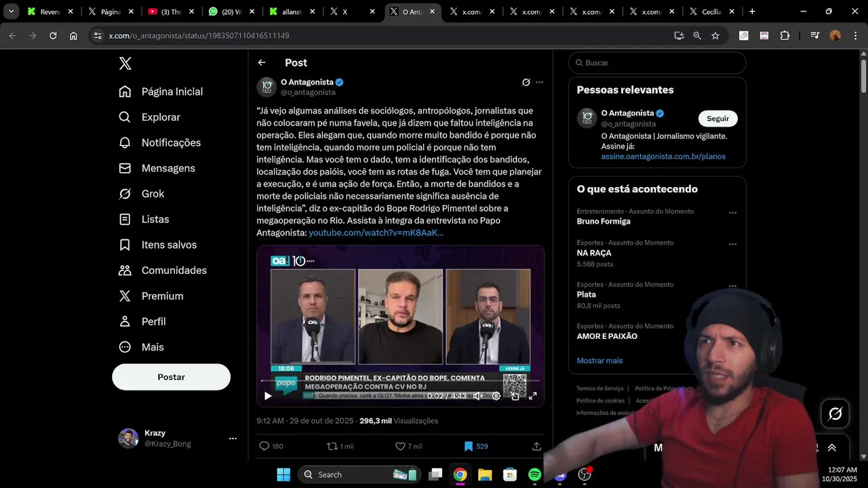Reply to post via comment icon

264,446
